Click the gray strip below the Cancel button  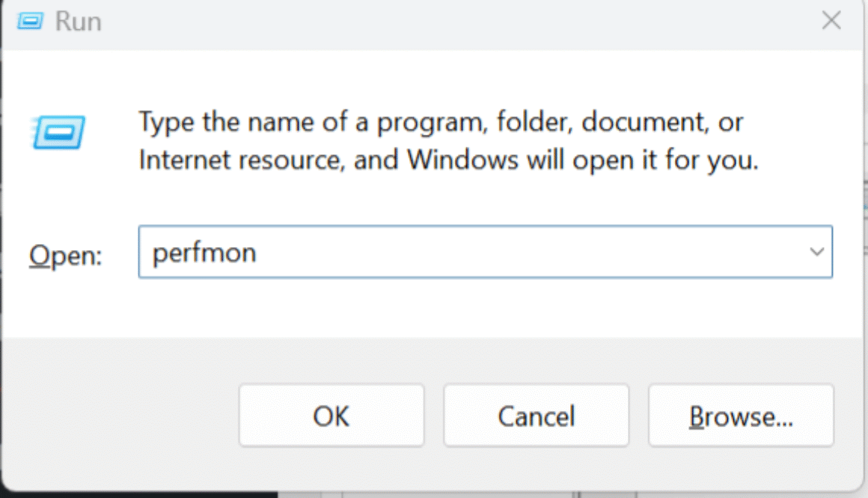click(x=536, y=466)
